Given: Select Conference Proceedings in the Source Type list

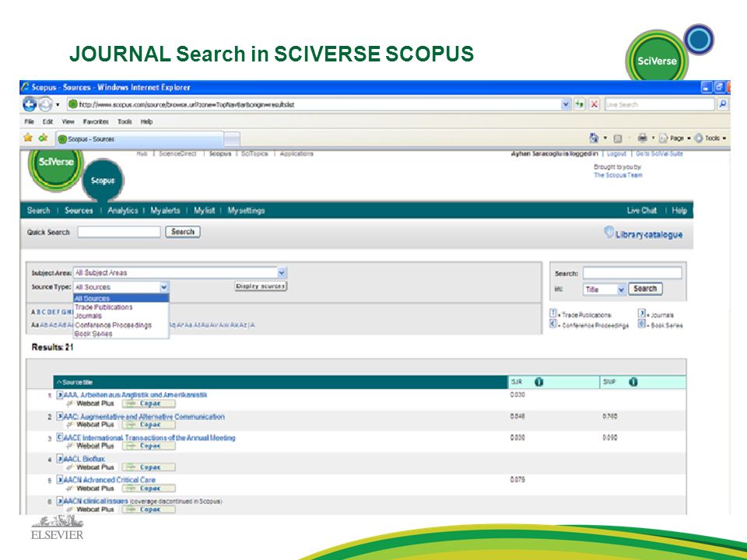Looking at the screenshot, I should (113, 325).
